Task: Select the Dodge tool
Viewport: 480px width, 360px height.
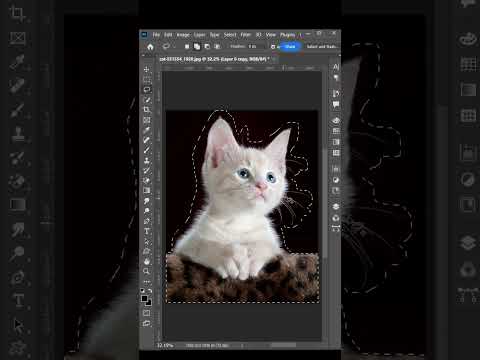Action: (147, 211)
